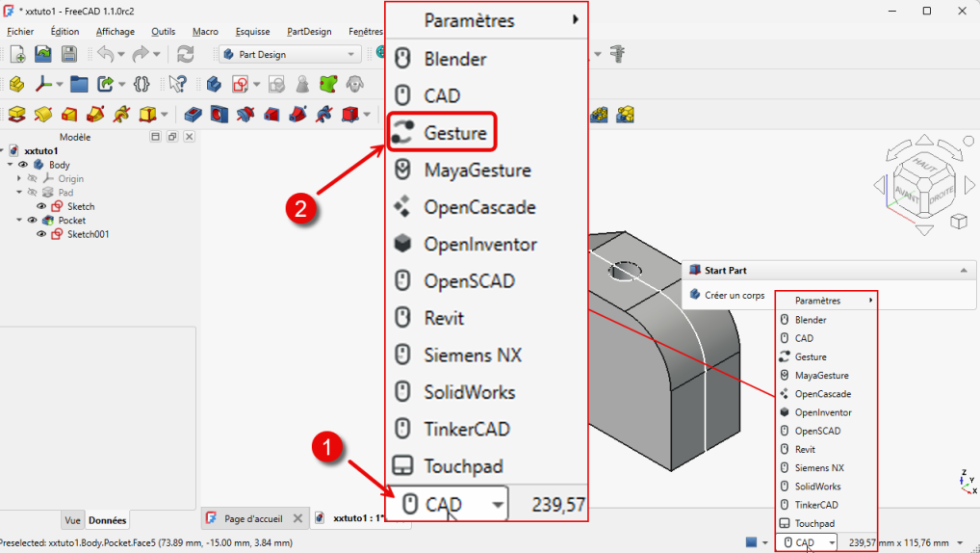The image size is (980, 553).
Task: Open the CAD navigation style dropdown
Action: [x=806, y=542]
